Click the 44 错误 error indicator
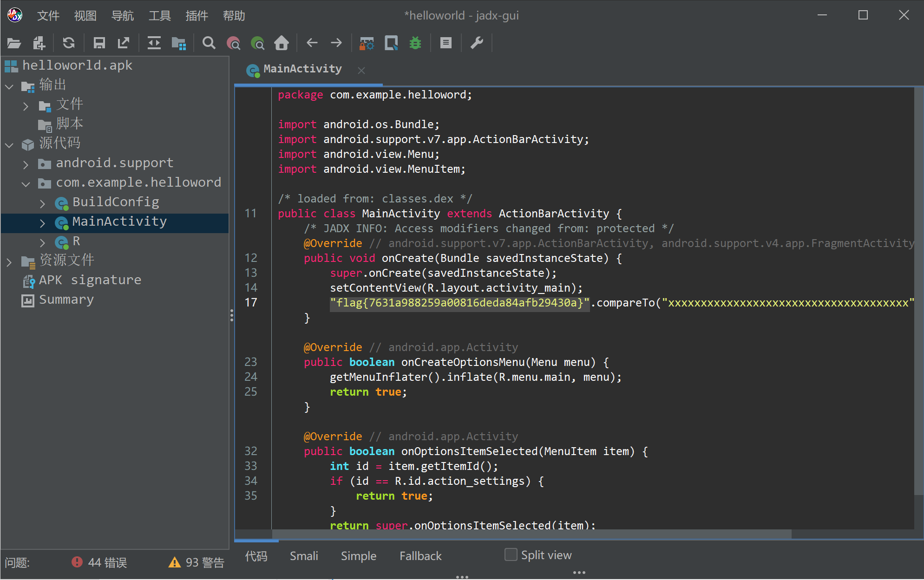 pyautogui.click(x=99, y=562)
